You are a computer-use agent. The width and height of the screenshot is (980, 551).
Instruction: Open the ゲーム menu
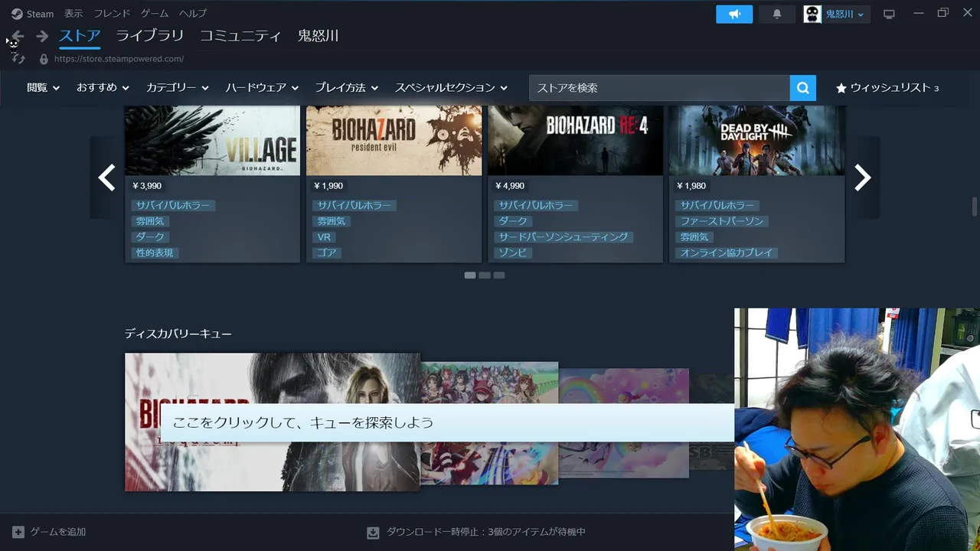(155, 14)
